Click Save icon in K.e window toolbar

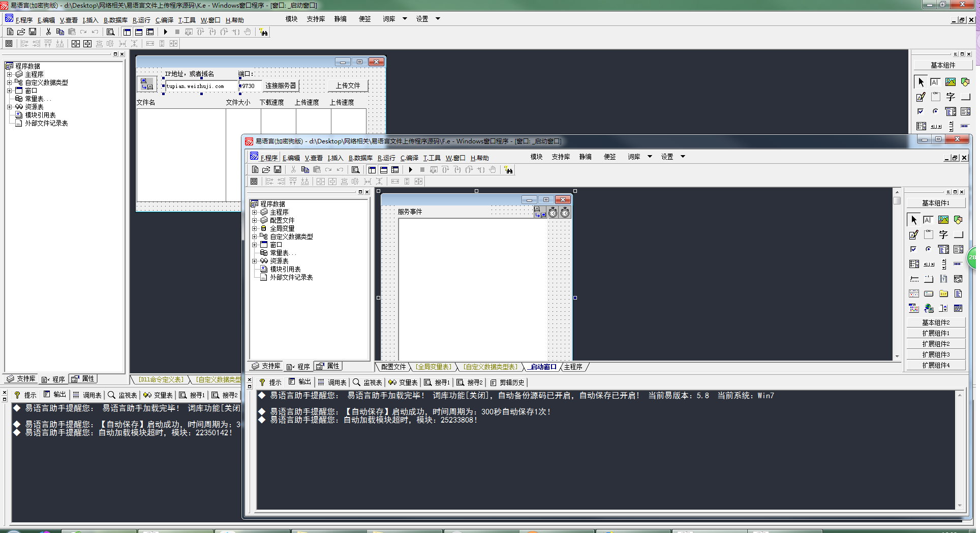click(33, 32)
